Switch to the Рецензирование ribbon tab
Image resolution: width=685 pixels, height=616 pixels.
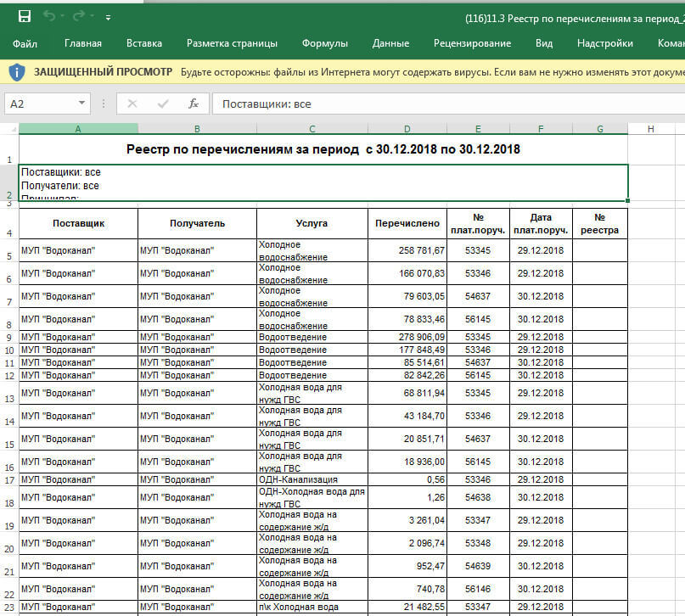(x=472, y=43)
